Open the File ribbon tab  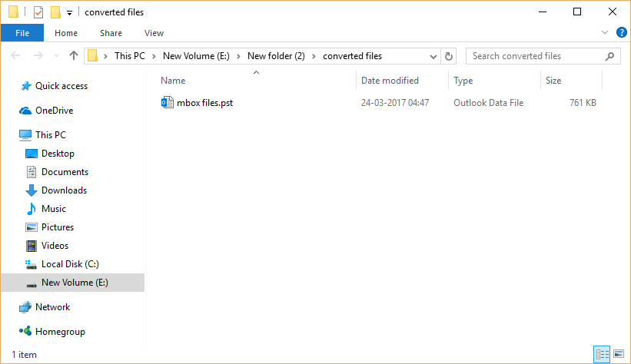coord(22,33)
